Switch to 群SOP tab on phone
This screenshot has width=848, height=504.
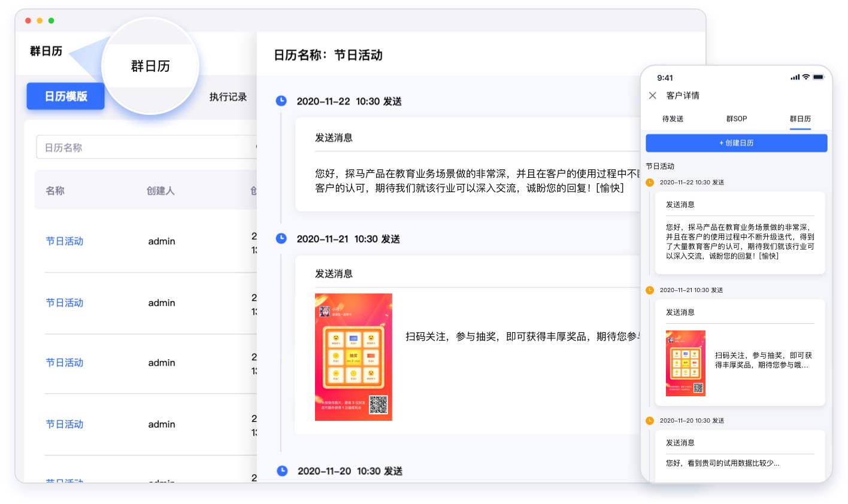[737, 119]
